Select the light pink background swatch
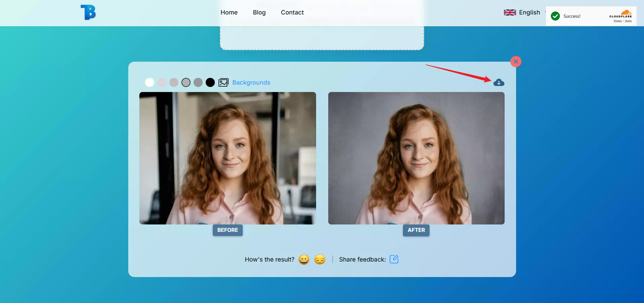644x303 pixels. coord(162,83)
